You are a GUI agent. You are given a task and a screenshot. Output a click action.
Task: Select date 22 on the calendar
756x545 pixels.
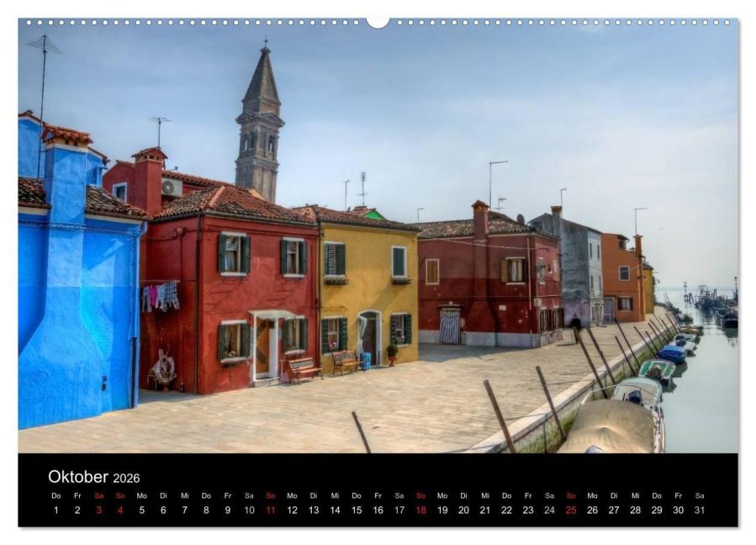(x=506, y=510)
